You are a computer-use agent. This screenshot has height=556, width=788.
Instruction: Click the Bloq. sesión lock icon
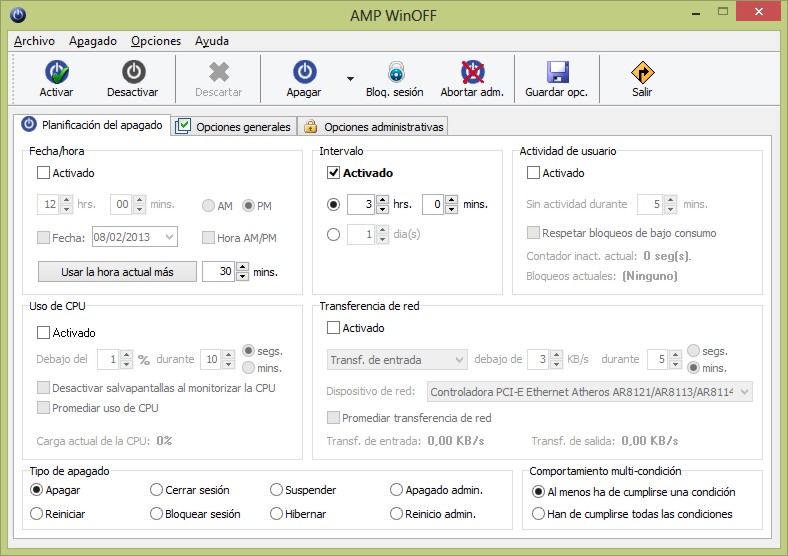tap(396, 72)
